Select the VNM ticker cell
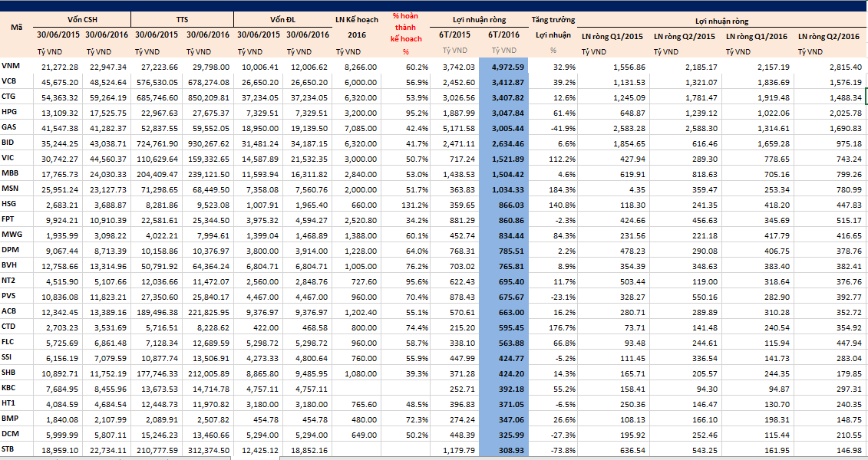This screenshot has height=460, width=868. pyautogui.click(x=11, y=66)
